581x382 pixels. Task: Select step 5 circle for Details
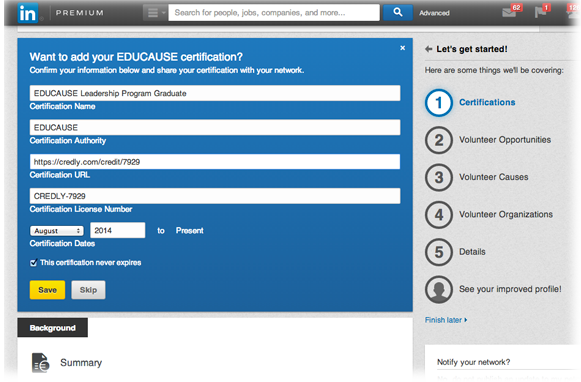click(439, 252)
